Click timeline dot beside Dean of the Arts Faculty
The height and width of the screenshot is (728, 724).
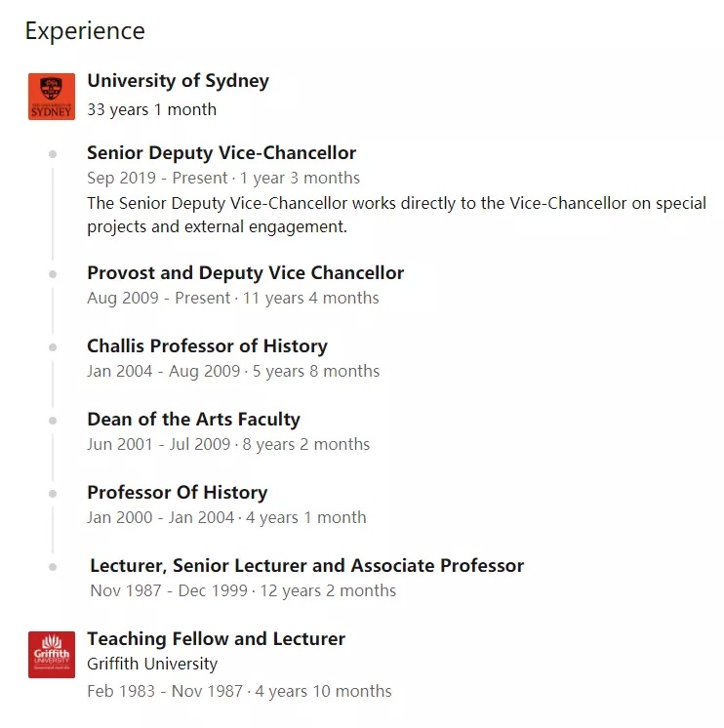pyautogui.click(x=53, y=421)
